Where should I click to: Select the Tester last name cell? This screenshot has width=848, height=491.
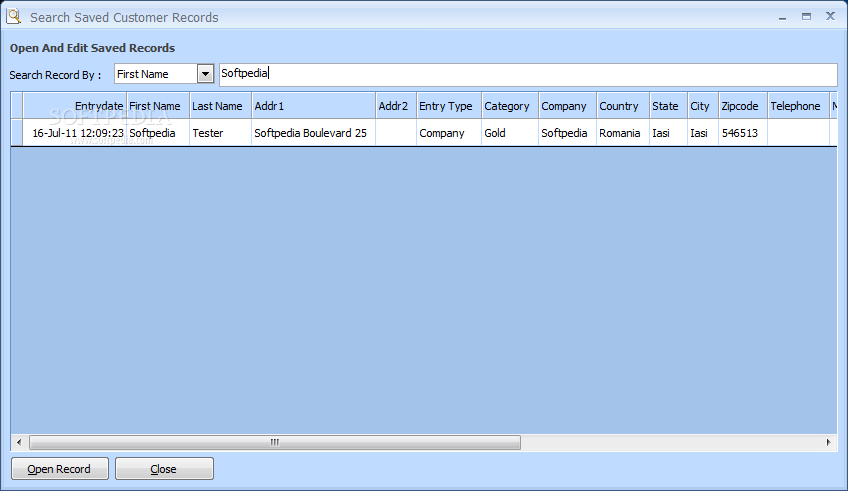[221, 133]
